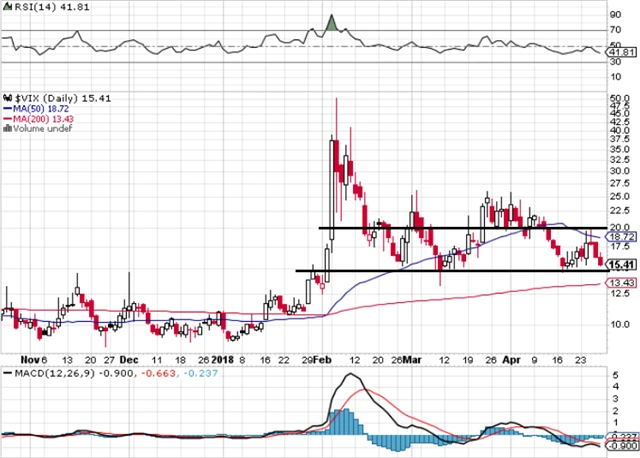This screenshot has height=458, width=640.
Task: Click the 15.41 current price tag on axis
Action: pos(622,263)
